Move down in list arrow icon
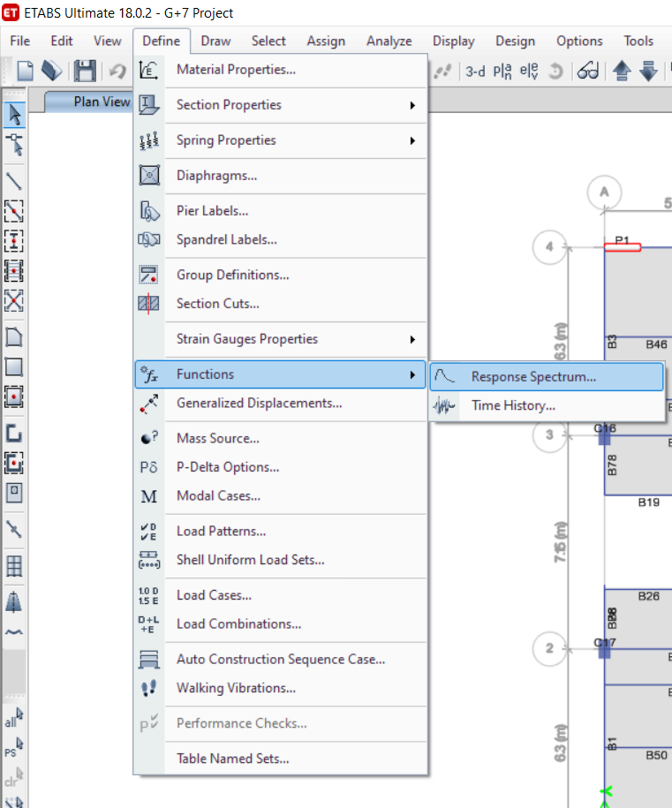 click(x=648, y=72)
